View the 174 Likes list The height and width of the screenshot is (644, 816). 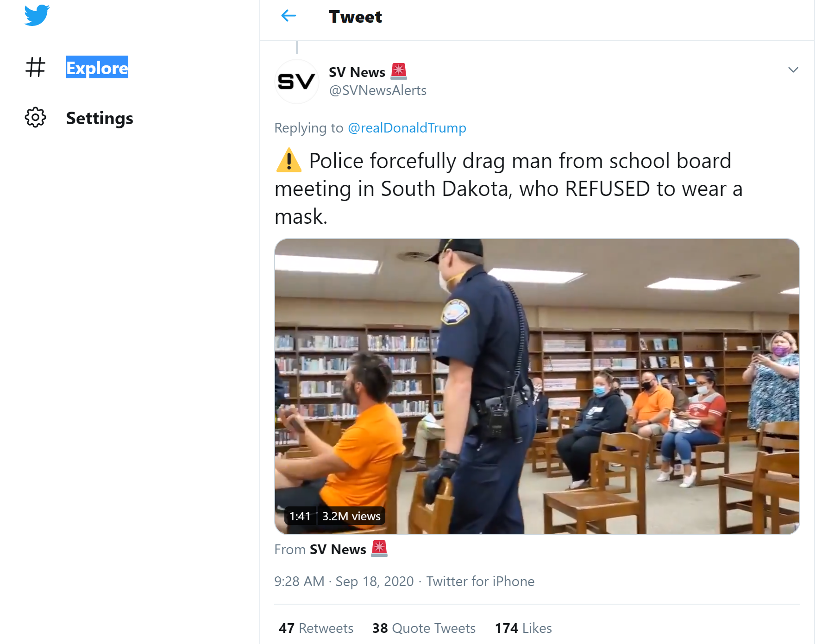pyautogui.click(x=523, y=628)
